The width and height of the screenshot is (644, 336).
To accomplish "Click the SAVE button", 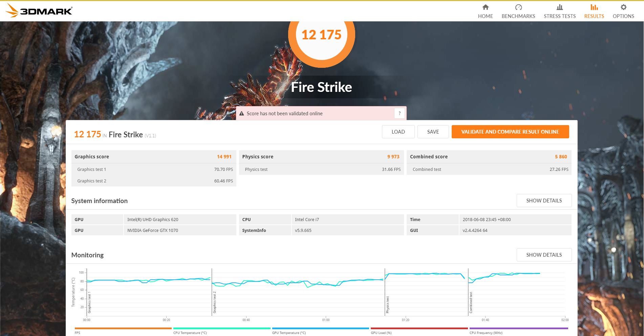I will click(433, 132).
